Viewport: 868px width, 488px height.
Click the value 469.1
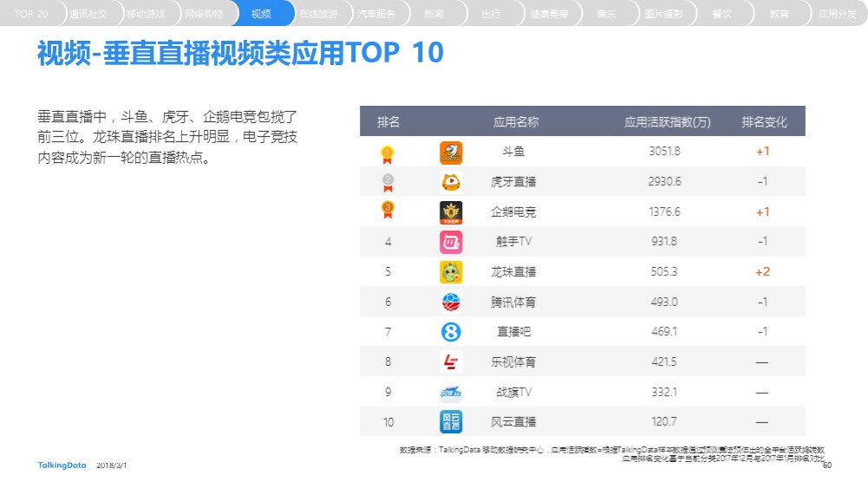coord(664,331)
